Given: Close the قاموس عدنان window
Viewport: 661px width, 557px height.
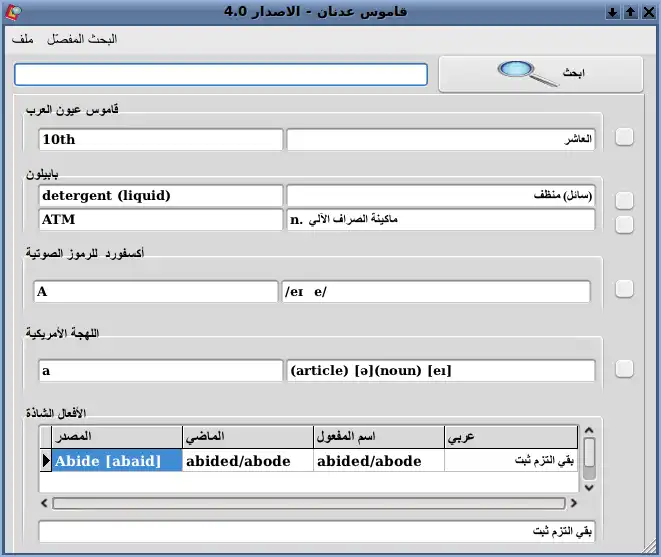Looking at the screenshot, I should point(649,12).
